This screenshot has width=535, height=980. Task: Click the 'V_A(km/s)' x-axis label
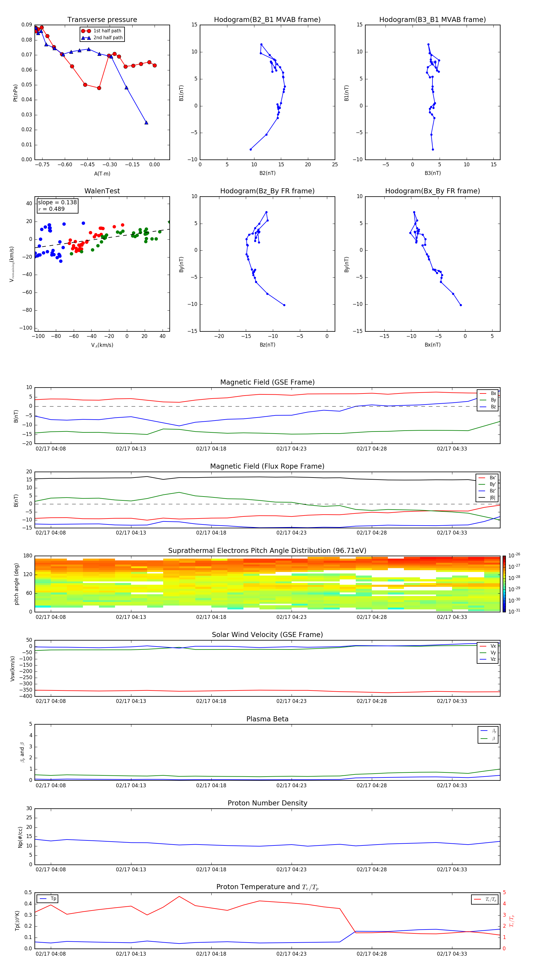102,345
